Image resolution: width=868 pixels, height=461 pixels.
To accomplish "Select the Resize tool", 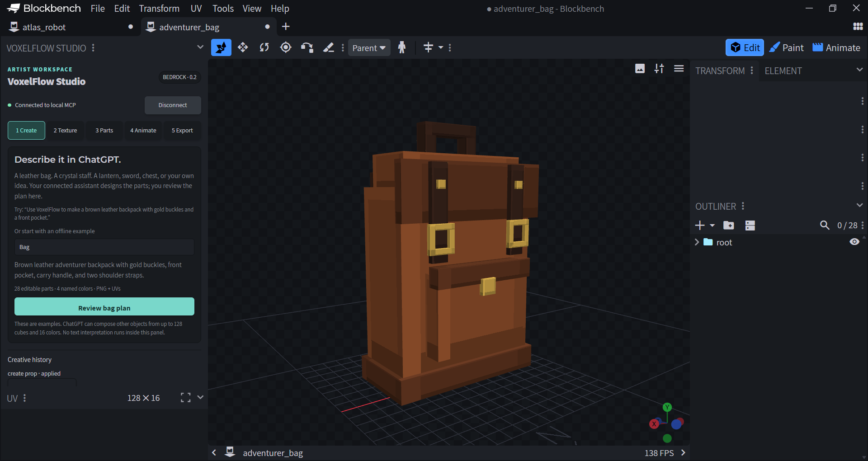I will point(243,47).
